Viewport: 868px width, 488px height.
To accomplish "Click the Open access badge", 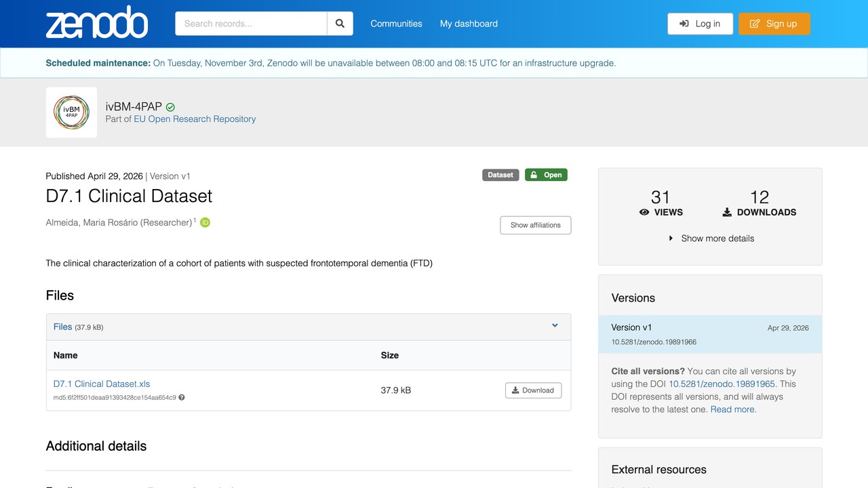I will 546,175.
